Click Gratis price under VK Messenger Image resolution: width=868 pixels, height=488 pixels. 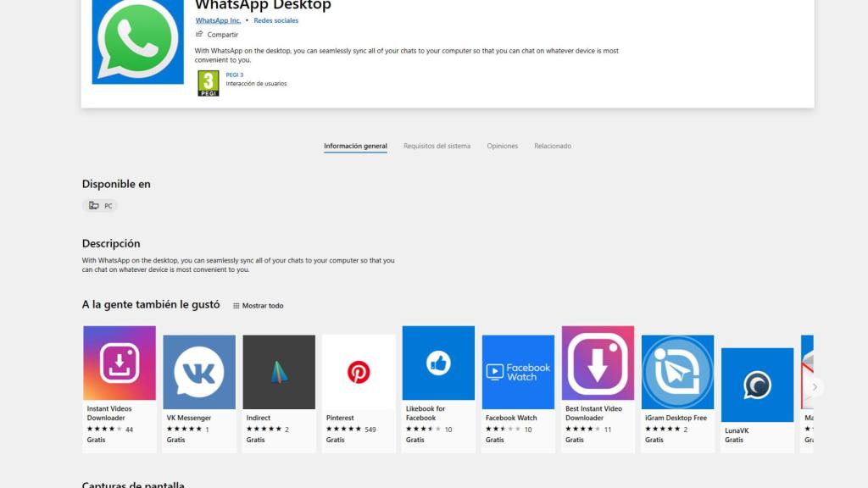coord(175,440)
